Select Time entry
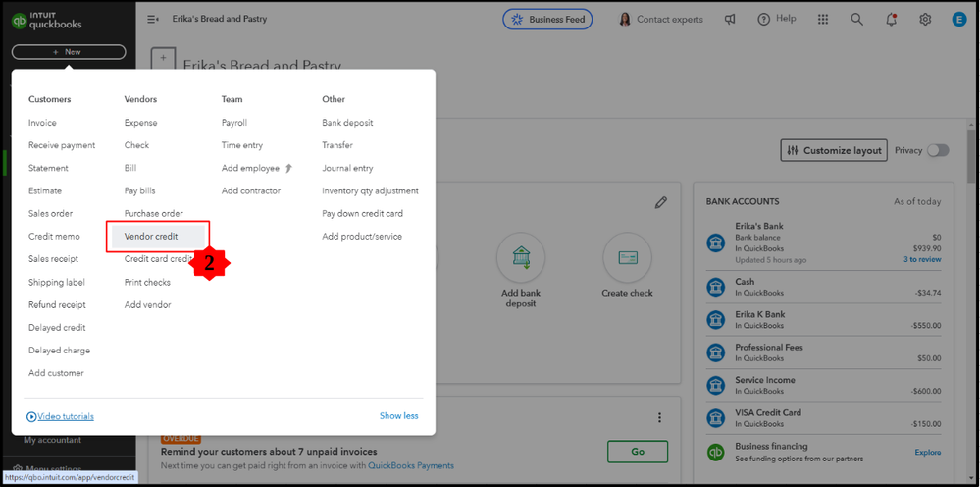The height and width of the screenshot is (487, 980). (242, 145)
